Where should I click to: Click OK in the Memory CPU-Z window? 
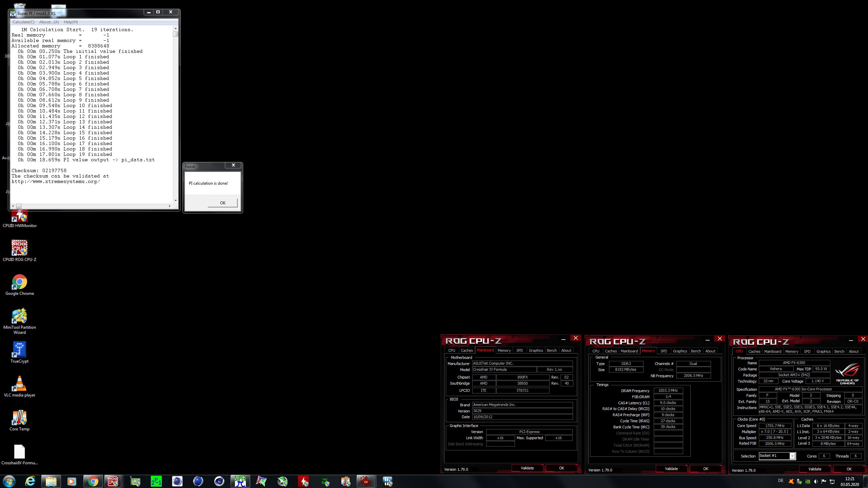tap(706, 469)
